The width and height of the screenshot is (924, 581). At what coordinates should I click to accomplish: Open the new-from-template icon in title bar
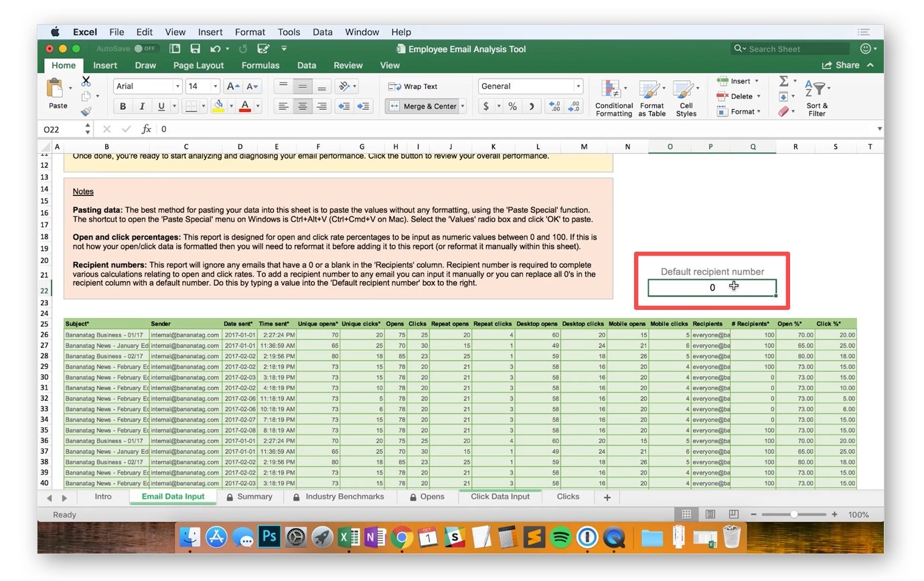point(175,49)
